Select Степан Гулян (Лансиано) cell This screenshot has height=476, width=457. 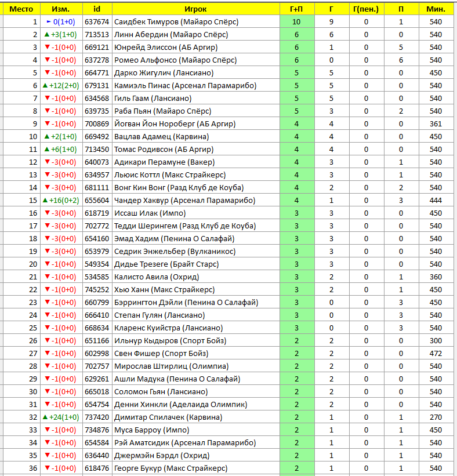196,315
